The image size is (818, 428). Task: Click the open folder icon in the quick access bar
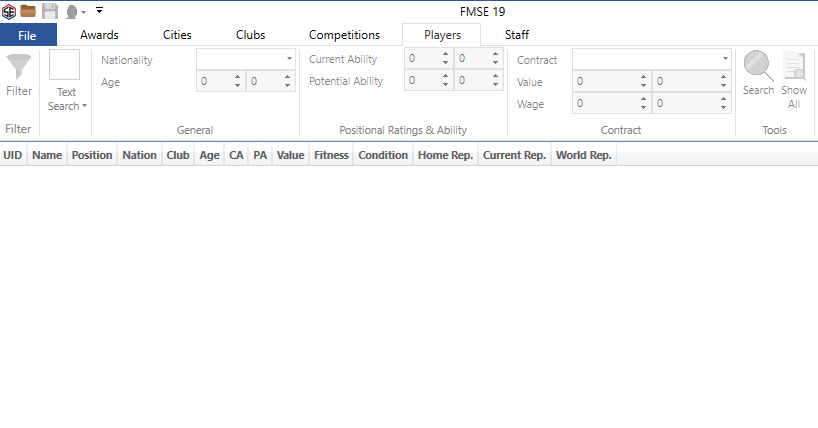coord(28,10)
